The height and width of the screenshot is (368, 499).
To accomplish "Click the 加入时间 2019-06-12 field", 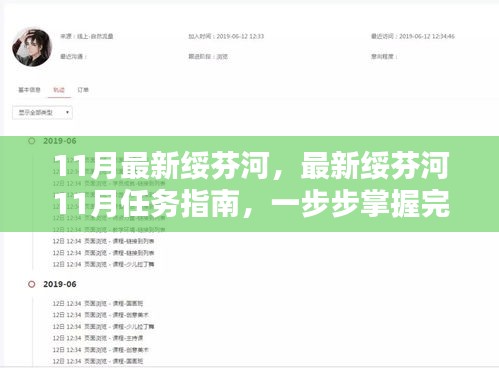I will click(226, 36).
